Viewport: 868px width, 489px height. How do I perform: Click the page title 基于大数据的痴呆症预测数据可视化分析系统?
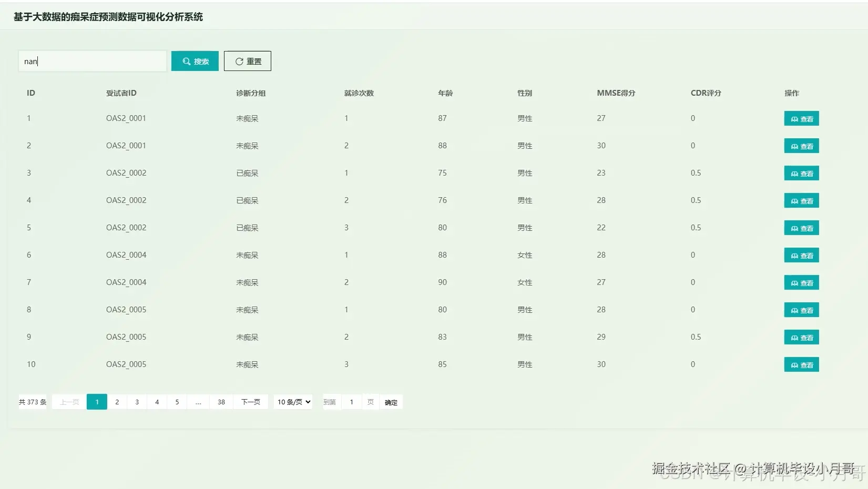pyautogui.click(x=108, y=17)
